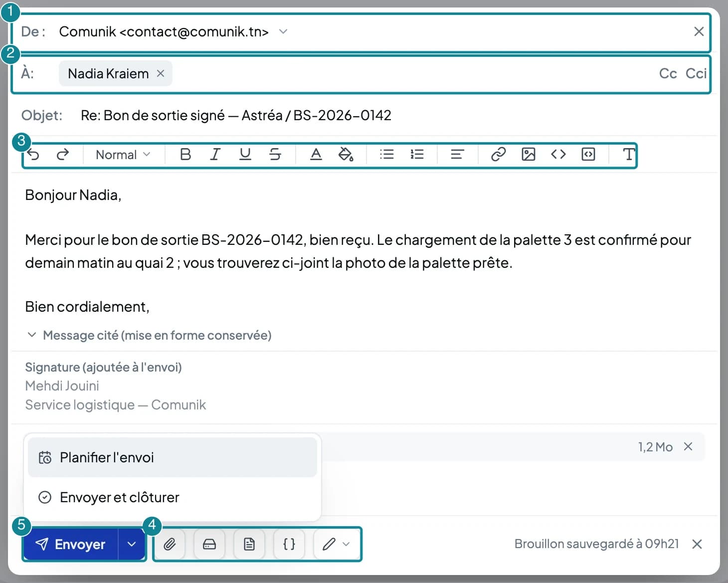Insert a hyperlink

click(499, 155)
